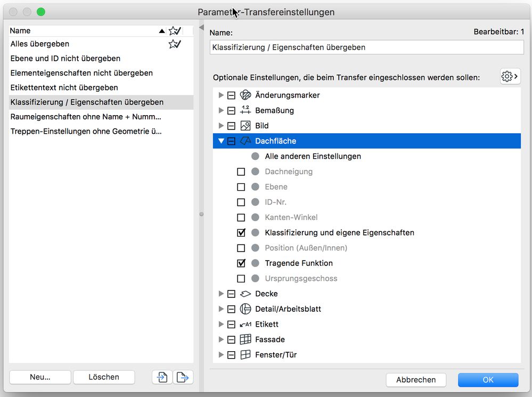Image resolution: width=532 pixels, height=397 pixels.
Task: Collapse the Dachfläche tree entry
Action: click(222, 141)
